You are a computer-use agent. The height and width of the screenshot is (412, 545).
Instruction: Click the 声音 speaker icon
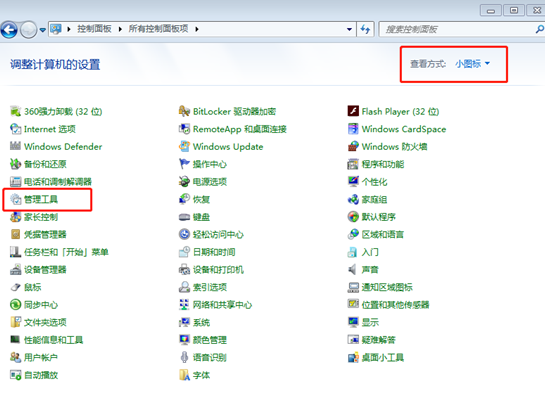tap(353, 270)
